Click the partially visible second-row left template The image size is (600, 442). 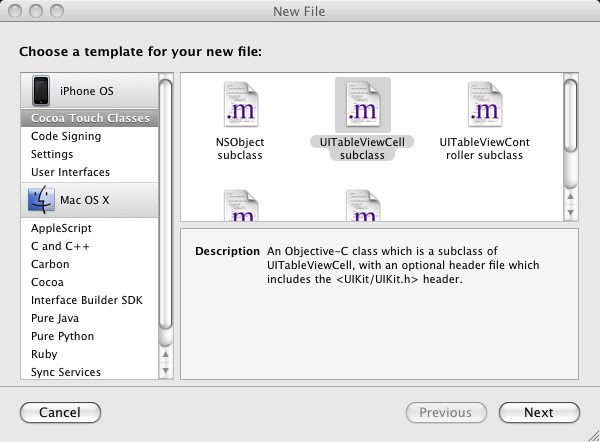(241, 206)
